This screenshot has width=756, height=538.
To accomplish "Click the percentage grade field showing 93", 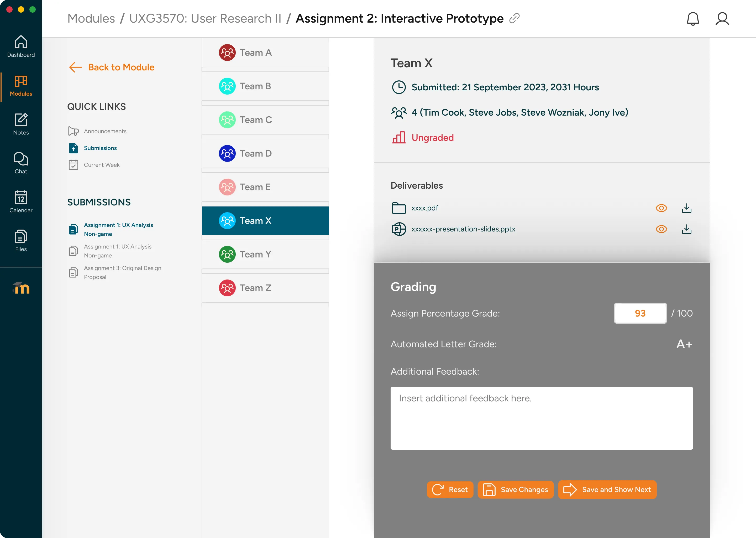I will point(640,313).
